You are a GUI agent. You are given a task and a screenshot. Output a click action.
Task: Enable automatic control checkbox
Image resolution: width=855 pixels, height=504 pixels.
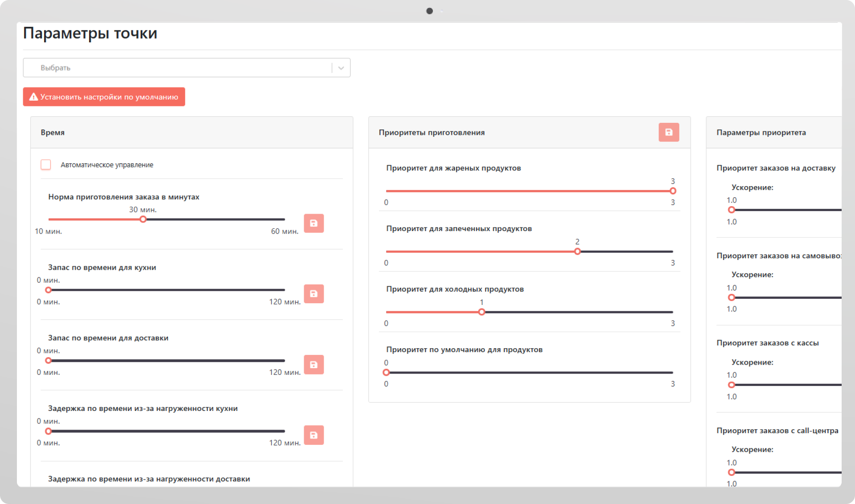point(46,165)
